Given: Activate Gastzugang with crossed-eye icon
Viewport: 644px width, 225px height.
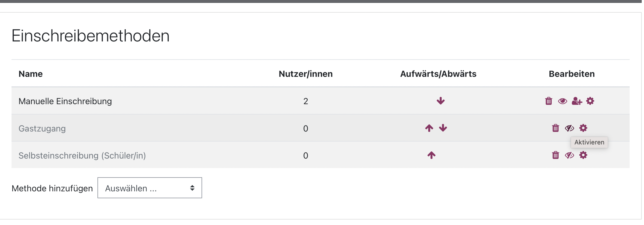Looking at the screenshot, I should [569, 128].
